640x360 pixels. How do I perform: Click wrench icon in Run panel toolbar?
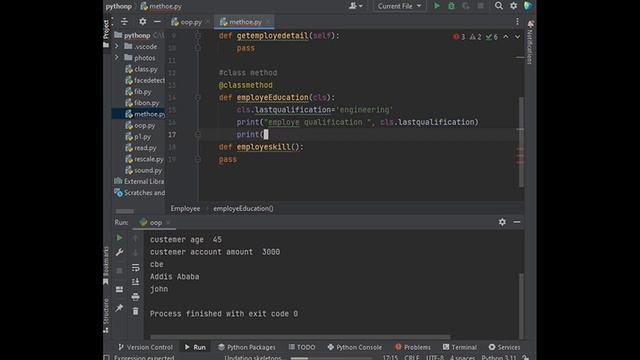(x=119, y=252)
